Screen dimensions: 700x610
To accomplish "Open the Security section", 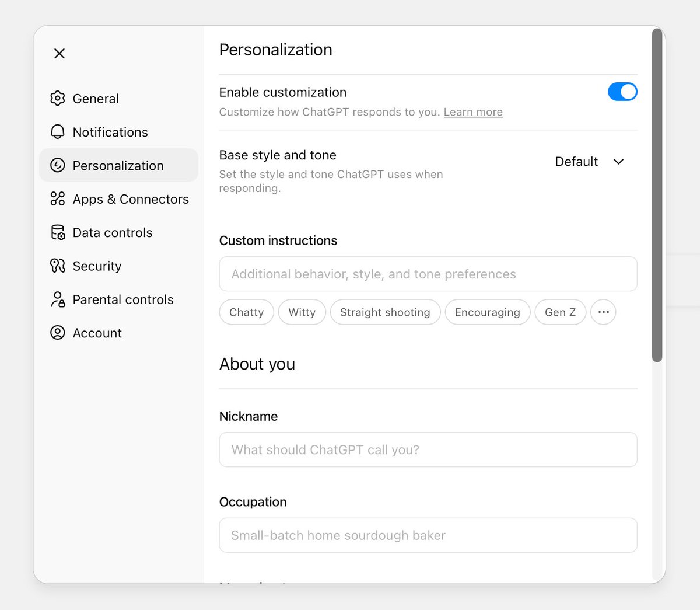I will click(x=118, y=266).
